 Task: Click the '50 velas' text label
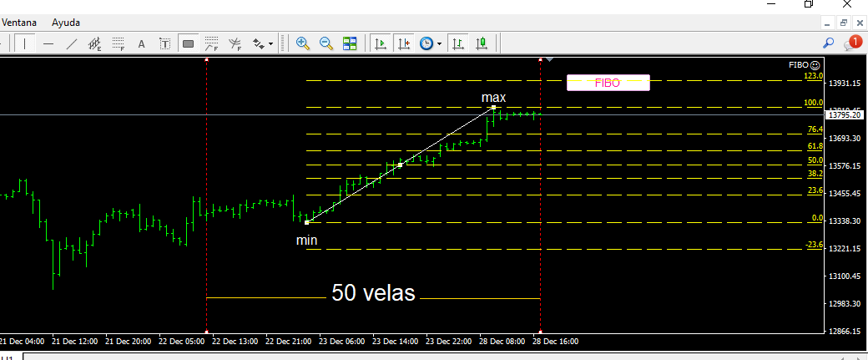coord(373,292)
